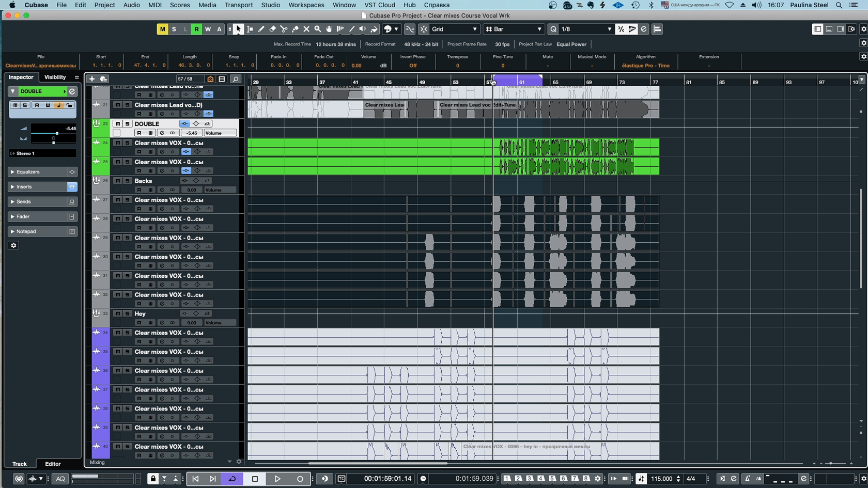
Task: Click the 4/4 time signature field
Action: [x=690, y=479]
